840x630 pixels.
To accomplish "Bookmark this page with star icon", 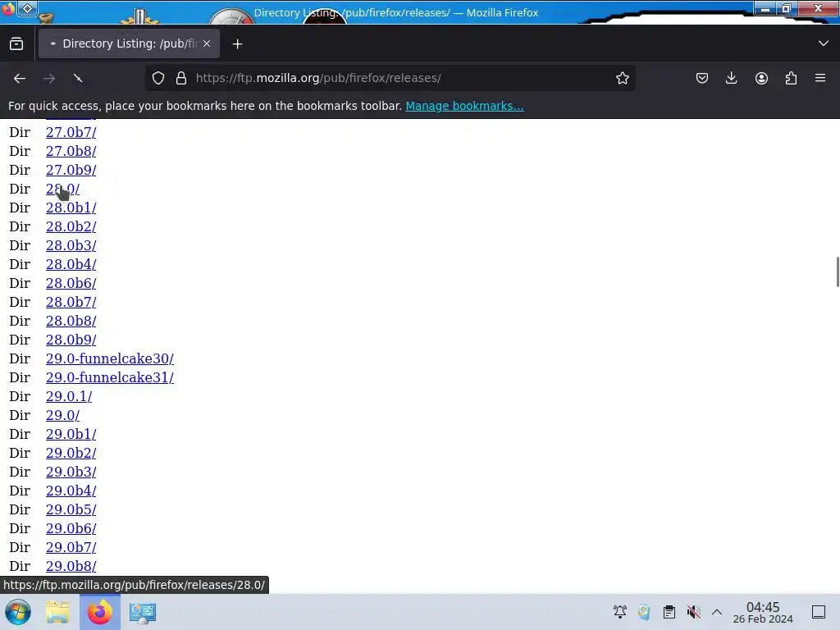I will tap(622, 78).
